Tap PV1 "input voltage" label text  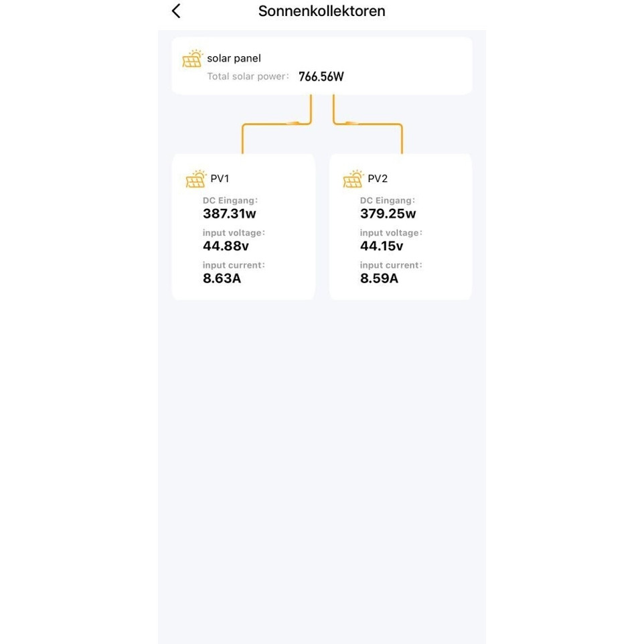click(234, 233)
